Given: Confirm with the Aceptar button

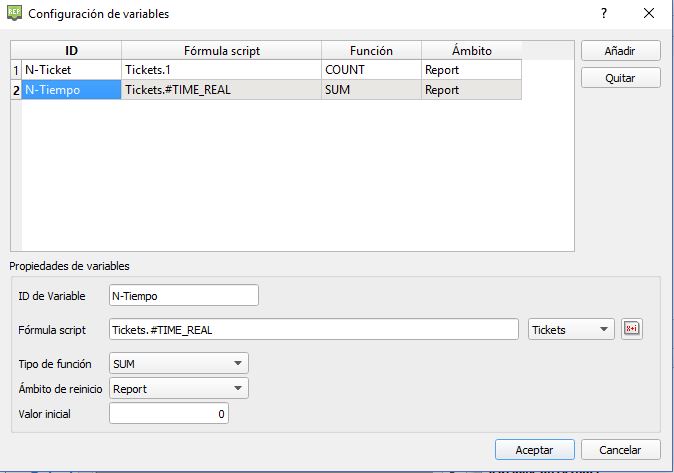Looking at the screenshot, I should tap(535, 450).
